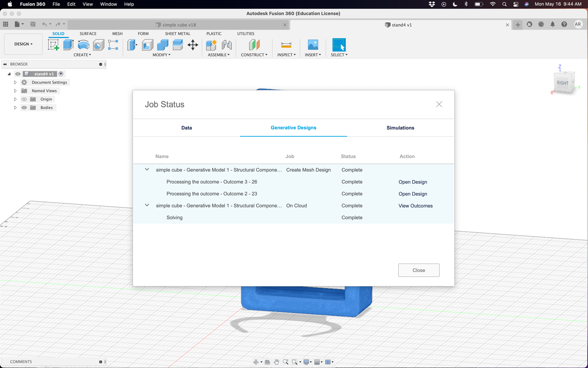Open the AR user profile avatar
Image resolution: width=588 pixels, height=368 pixels.
click(x=578, y=24)
